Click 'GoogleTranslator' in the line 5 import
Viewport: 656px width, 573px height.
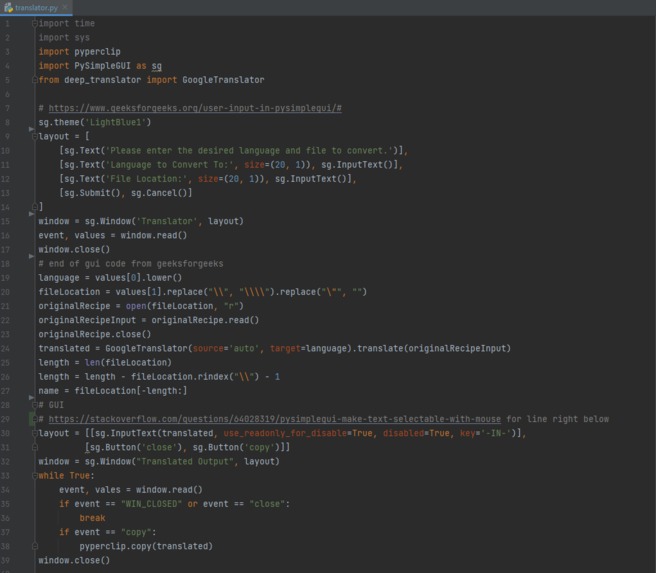[223, 80]
